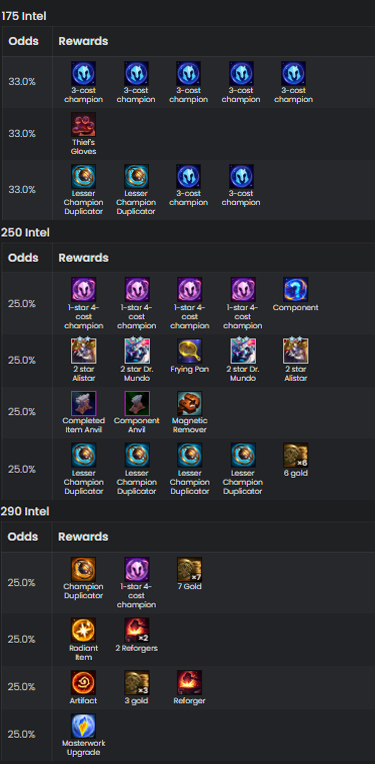Screen dimensions: 375x764
Task: Select the Frying Pan item icon
Action: [x=189, y=351]
